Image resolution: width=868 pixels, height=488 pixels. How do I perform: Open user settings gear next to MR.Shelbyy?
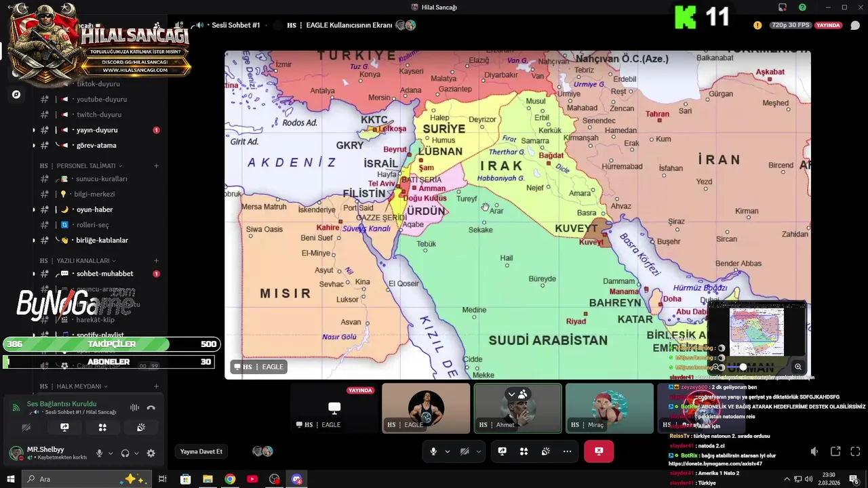[x=151, y=453]
